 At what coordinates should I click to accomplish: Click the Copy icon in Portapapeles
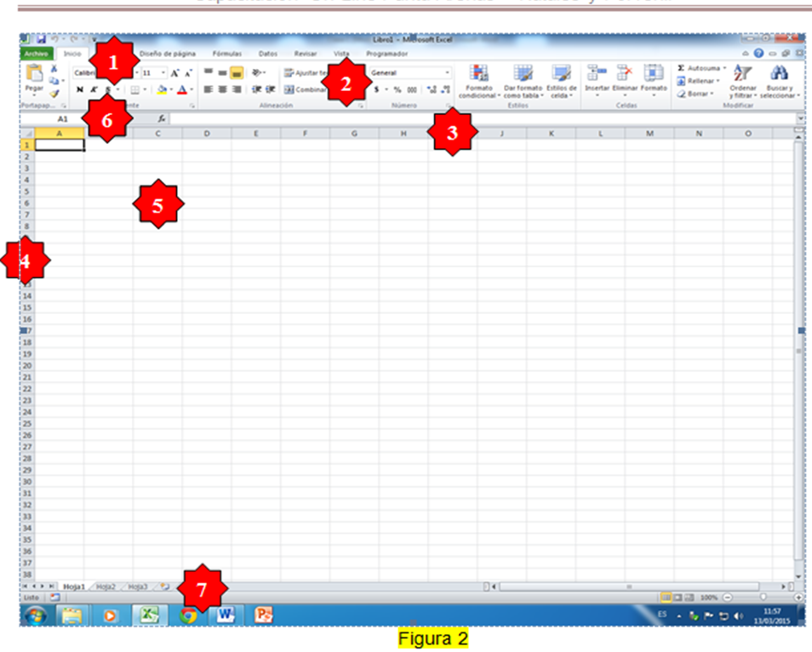54,81
